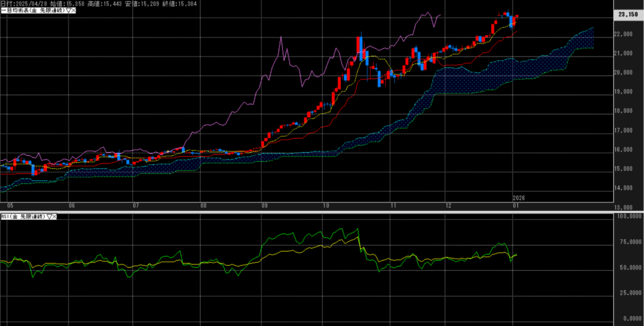This screenshot has width=644, height=326.
Task: Select month 05 on the time axis
Action: 9,205
